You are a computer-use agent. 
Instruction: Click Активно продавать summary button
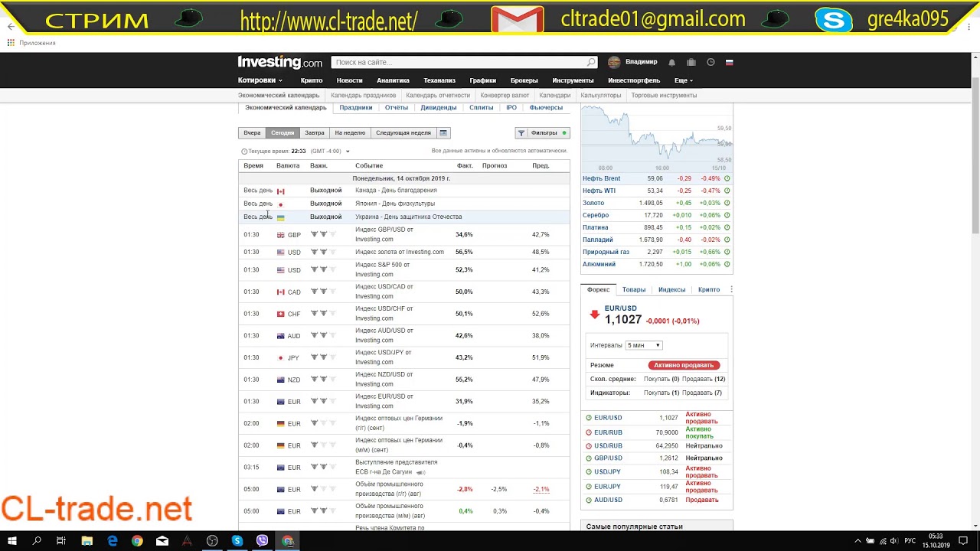(684, 365)
